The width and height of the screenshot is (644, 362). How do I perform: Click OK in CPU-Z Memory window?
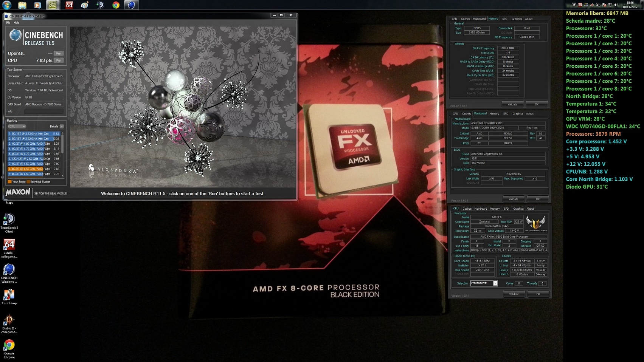(x=537, y=104)
